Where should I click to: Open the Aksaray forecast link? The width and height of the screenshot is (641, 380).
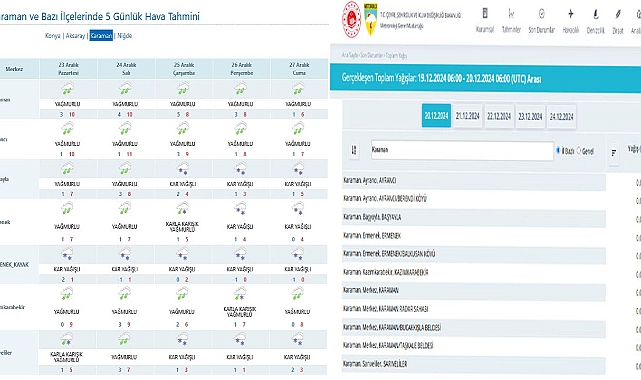coord(75,36)
